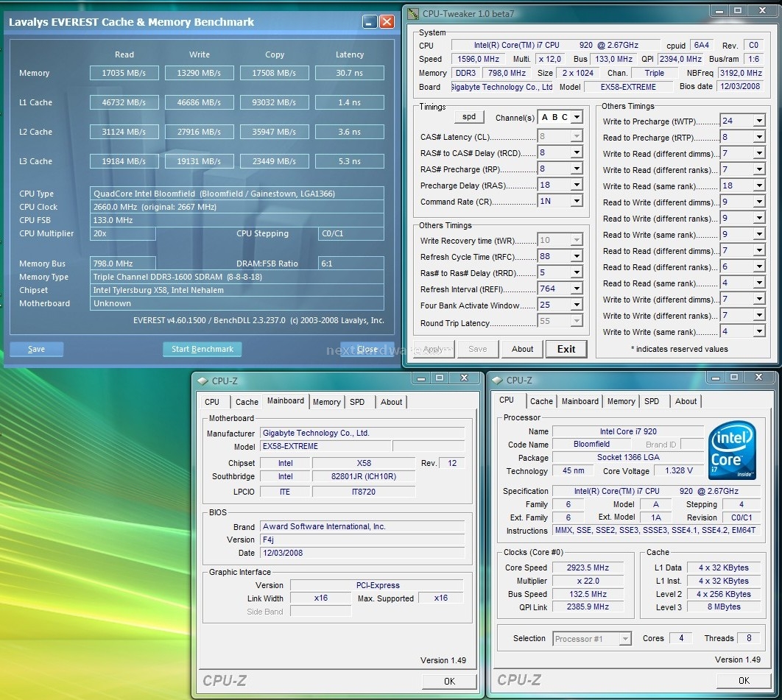The width and height of the screenshot is (782, 700).
Task: Click the L3 Cache Latency 5.3 ns value
Action: (350, 161)
